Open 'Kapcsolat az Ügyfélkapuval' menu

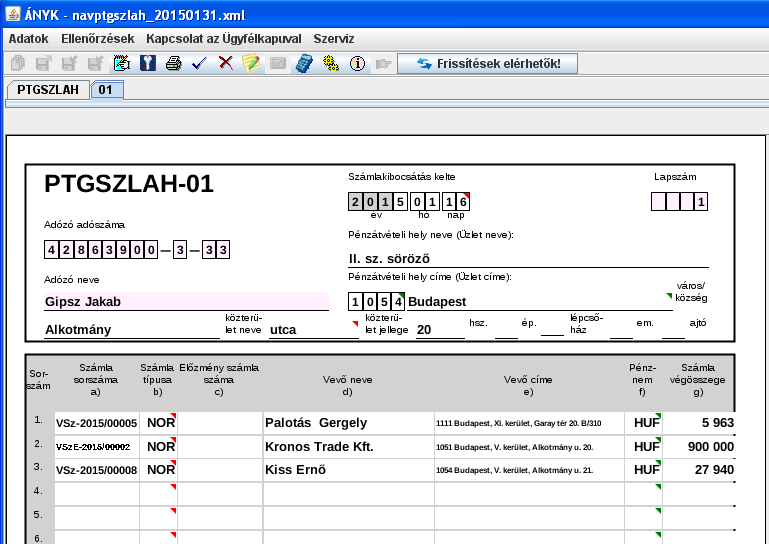[x=224, y=39]
